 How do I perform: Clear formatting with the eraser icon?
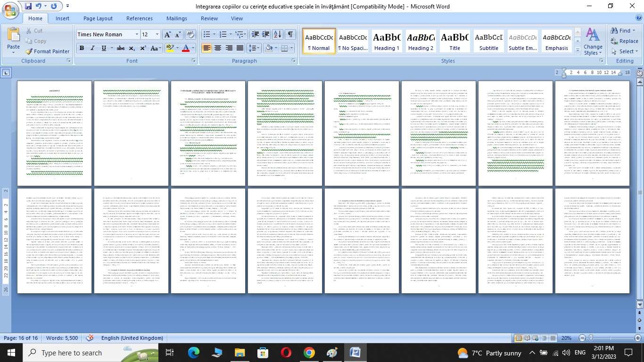pyautogui.click(x=190, y=34)
